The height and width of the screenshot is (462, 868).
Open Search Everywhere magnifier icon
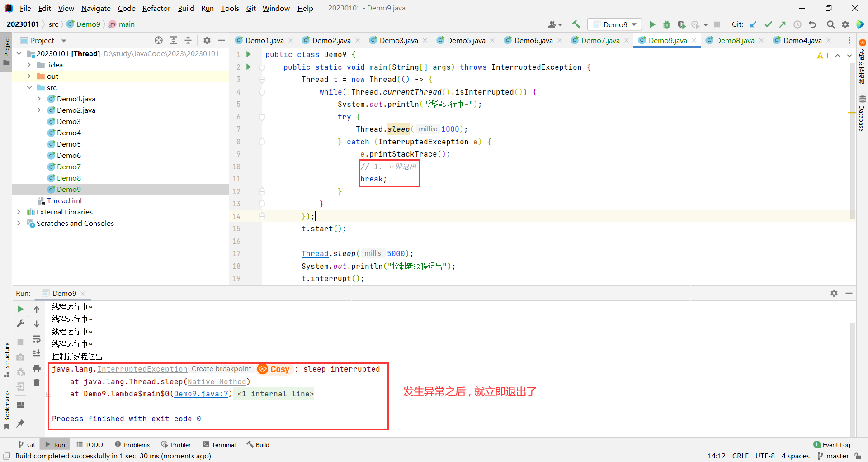[830, 24]
